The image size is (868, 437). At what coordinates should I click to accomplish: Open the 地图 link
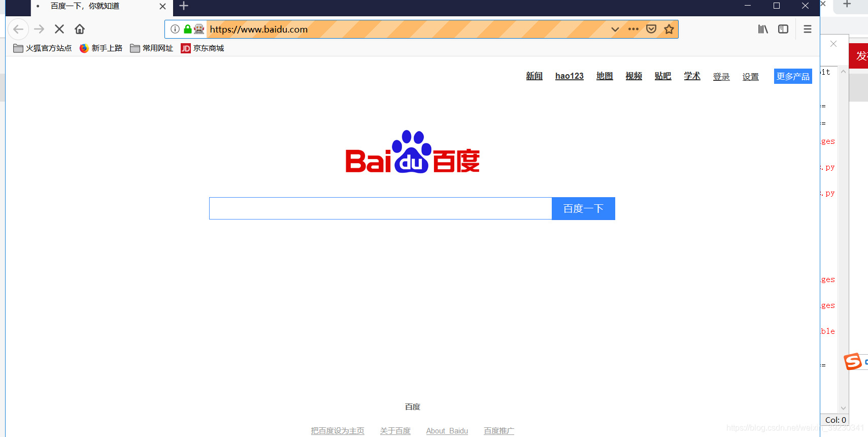point(605,76)
